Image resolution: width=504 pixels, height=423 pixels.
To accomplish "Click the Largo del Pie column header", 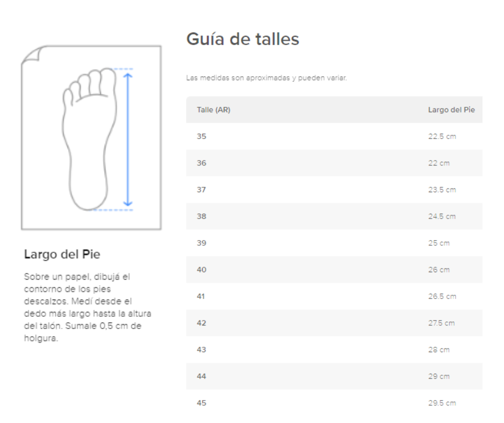I will point(451,110).
